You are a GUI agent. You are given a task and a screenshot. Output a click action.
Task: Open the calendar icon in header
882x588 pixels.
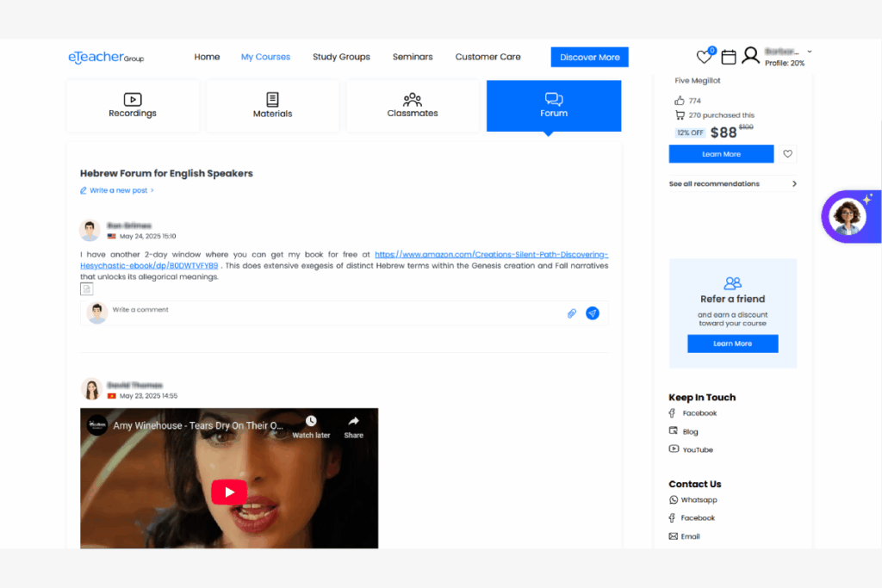click(x=729, y=57)
